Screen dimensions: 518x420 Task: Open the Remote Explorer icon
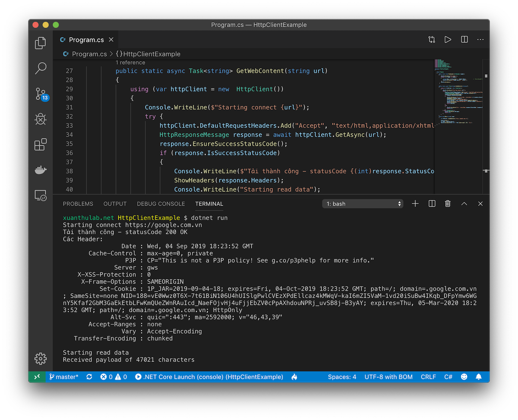pyautogui.click(x=40, y=196)
